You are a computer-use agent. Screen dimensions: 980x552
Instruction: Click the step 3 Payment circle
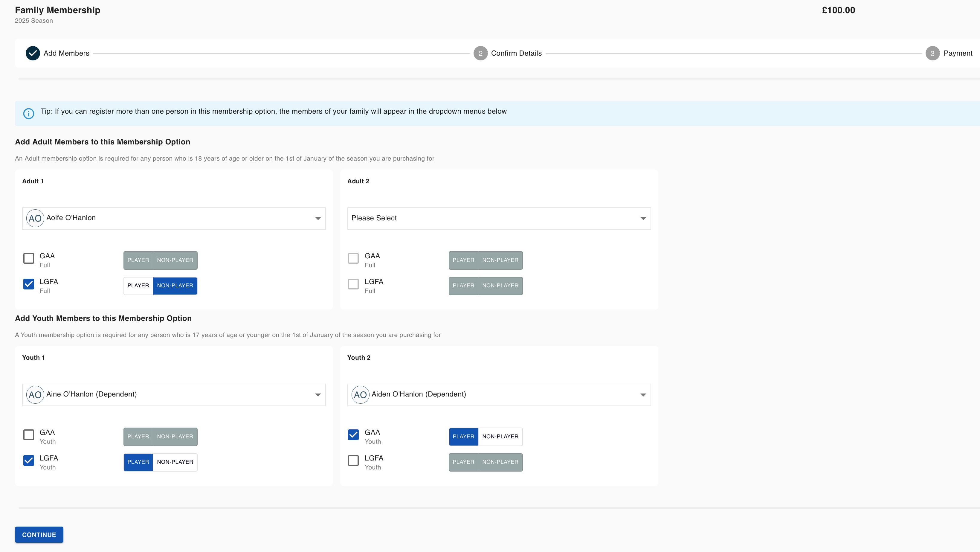932,53
